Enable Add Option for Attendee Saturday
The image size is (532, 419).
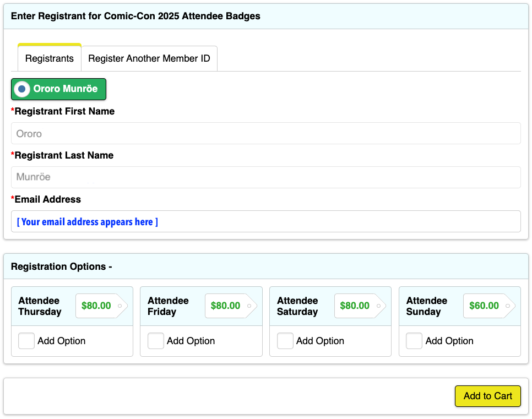[x=285, y=341]
